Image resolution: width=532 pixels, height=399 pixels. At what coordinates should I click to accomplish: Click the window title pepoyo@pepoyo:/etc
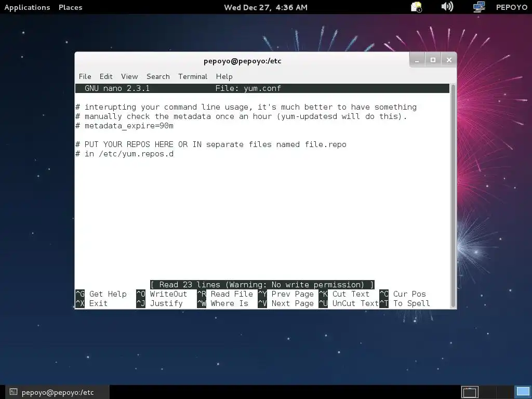(242, 61)
